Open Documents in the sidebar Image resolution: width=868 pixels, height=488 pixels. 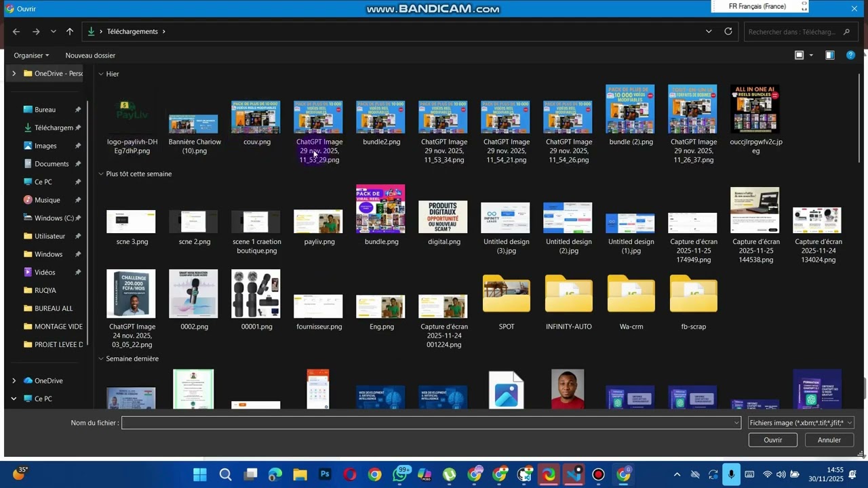click(52, 164)
